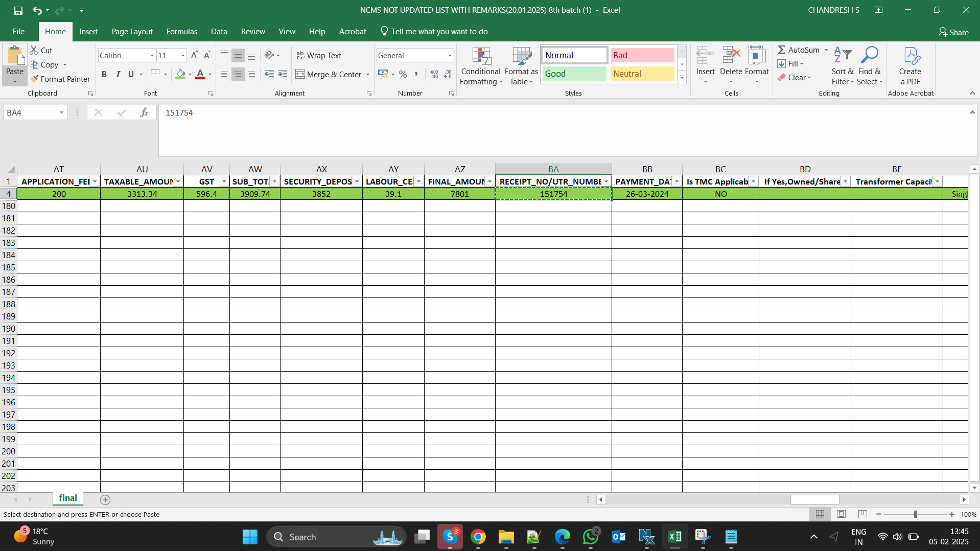This screenshot has width=980, height=551.
Task: Switch to the Formulas tab
Action: tap(181, 32)
